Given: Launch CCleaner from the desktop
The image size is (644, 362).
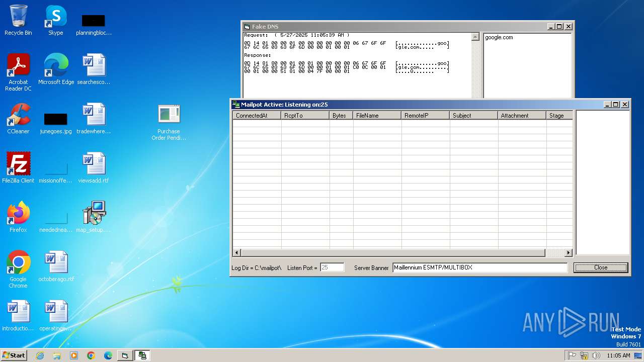Looking at the screenshot, I should pos(18,118).
